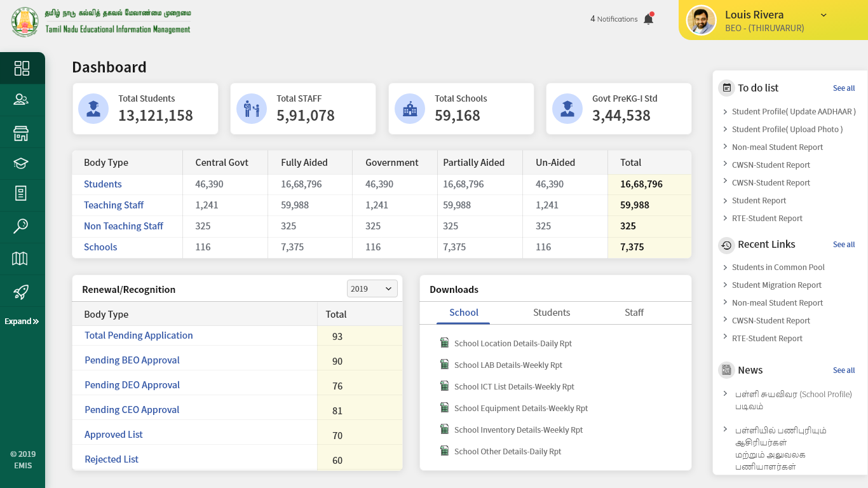Click the Total STAFF card icon
The height and width of the screenshot is (488, 868).
pos(252,109)
